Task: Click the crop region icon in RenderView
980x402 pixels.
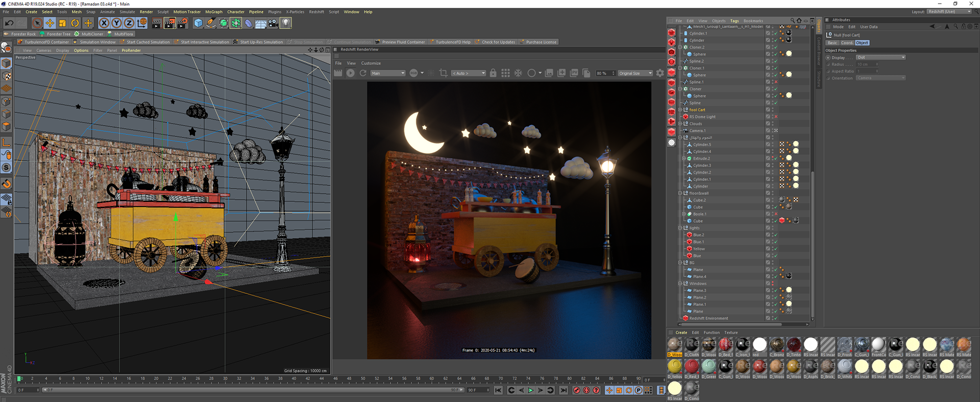Action: point(443,73)
